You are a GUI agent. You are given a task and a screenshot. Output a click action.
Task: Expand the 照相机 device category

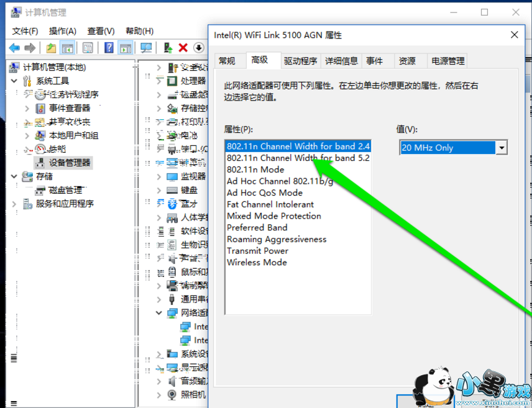pyautogui.click(x=158, y=394)
